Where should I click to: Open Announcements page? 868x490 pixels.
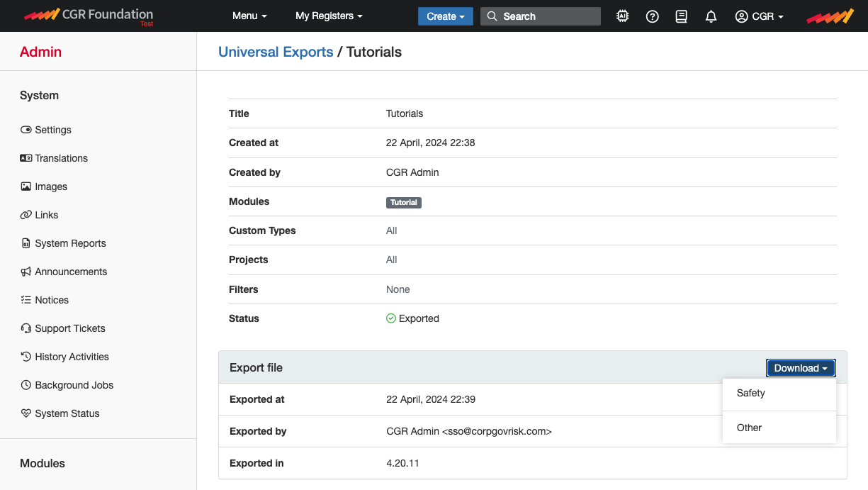tap(71, 272)
